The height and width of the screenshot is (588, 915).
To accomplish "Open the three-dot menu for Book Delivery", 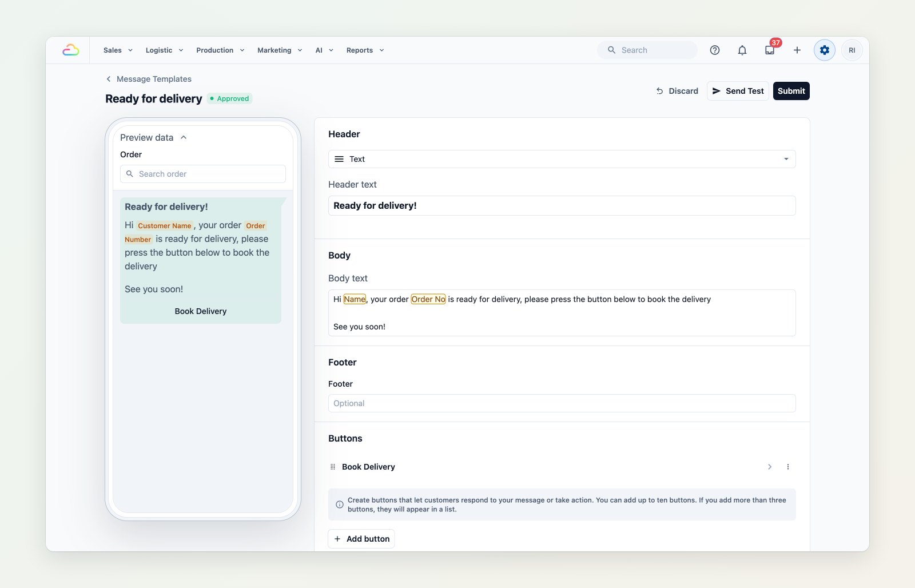I will coord(788,467).
